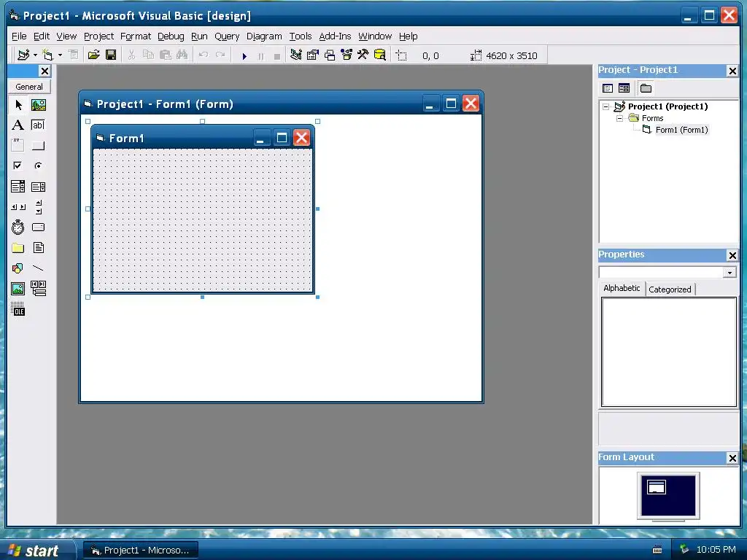Screen dimensions: 747x560
Task: Select the OptionButton control tool
Action: click(39, 166)
